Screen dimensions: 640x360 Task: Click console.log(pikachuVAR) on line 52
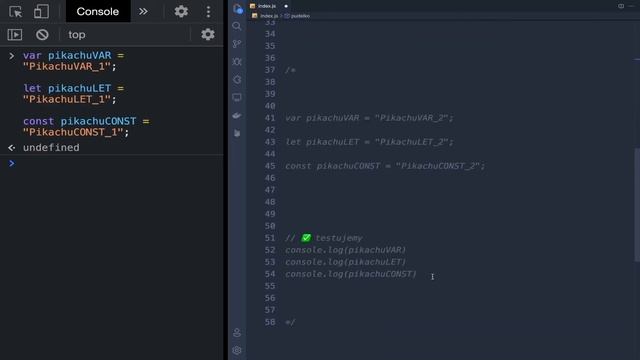[x=345, y=250]
